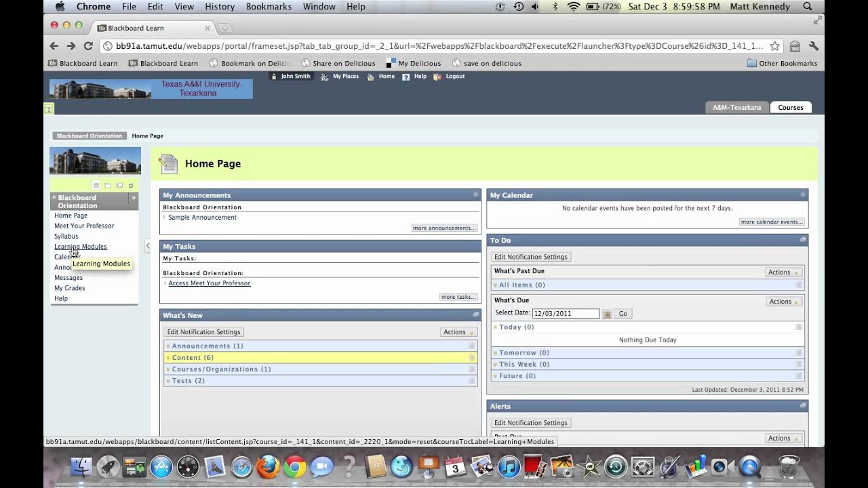This screenshot has height=488, width=868.
Task: Click the more tasks button
Action: [458, 297]
